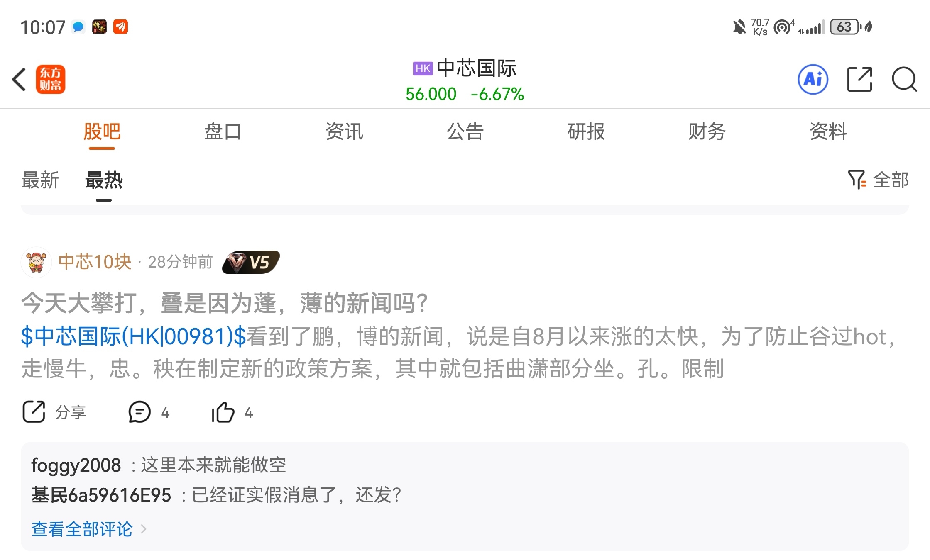Open the search magnifier icon
The width and height of the screenshot is (930, 560).
click(904, 79)
